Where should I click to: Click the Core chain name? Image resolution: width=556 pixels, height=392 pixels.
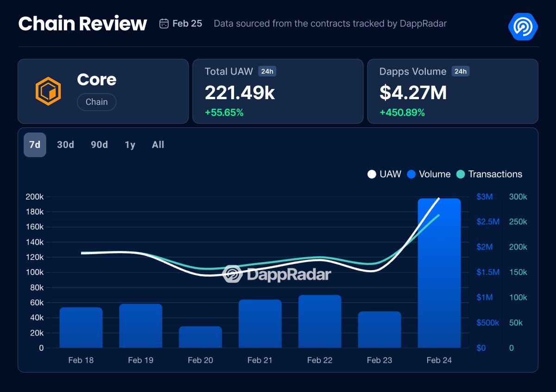coord(97,80)
